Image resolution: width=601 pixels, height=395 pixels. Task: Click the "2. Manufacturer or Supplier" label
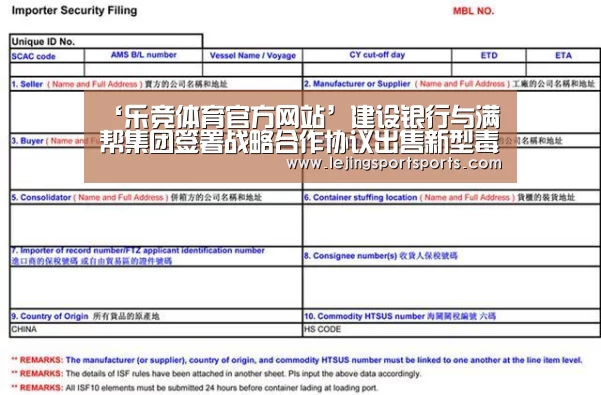tap(357, 84)
